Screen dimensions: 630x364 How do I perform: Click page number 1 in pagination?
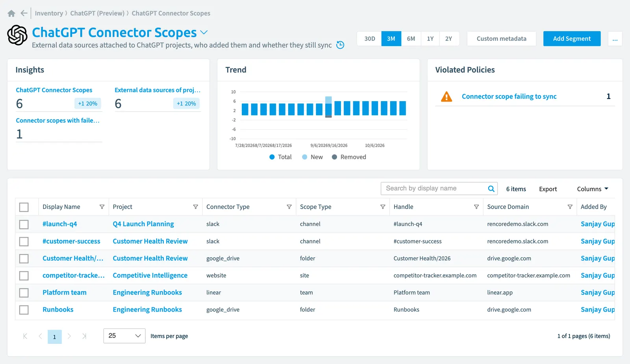tap(55, 337)
